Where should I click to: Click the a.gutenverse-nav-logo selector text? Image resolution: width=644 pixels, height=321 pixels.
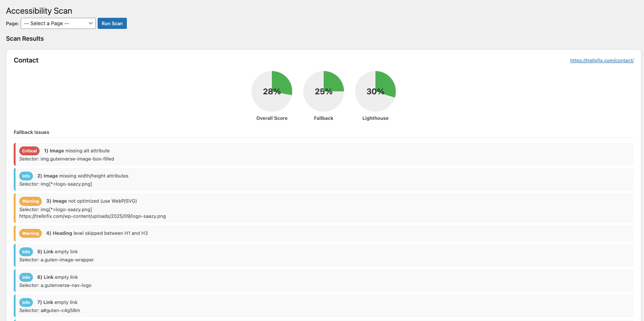click(x=66, y=285)
